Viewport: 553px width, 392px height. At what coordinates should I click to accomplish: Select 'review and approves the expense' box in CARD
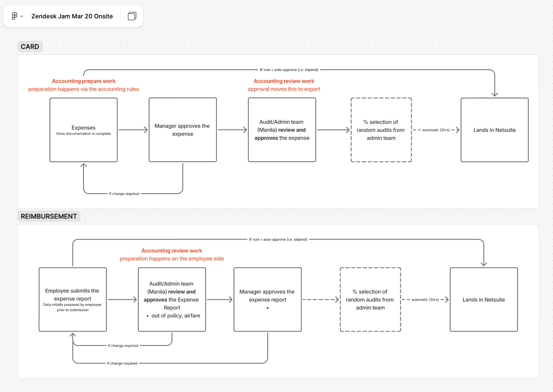[x=282, y=130]
